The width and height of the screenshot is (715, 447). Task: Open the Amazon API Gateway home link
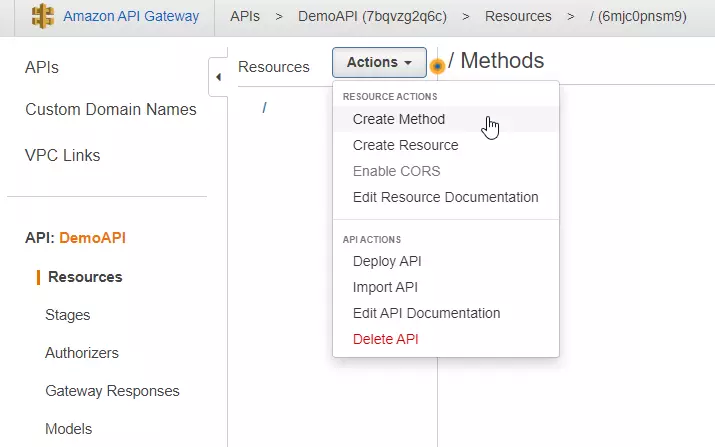pos(131,16)
